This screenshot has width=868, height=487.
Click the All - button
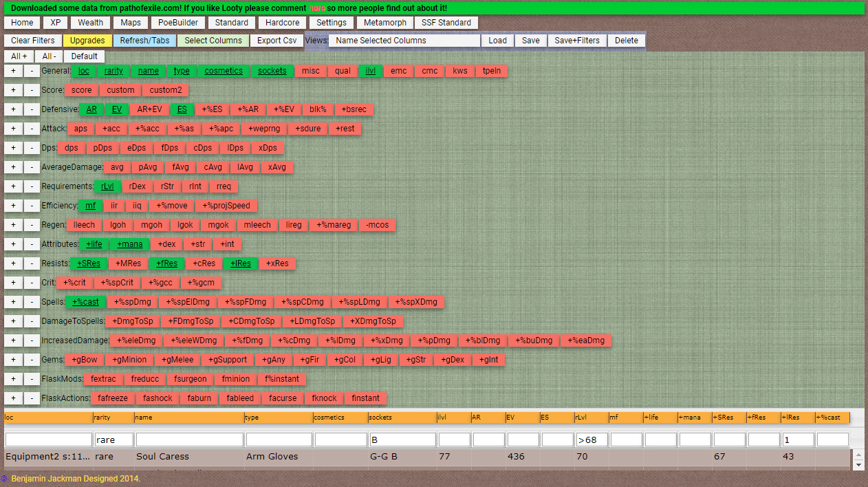[x=49, y=56]
